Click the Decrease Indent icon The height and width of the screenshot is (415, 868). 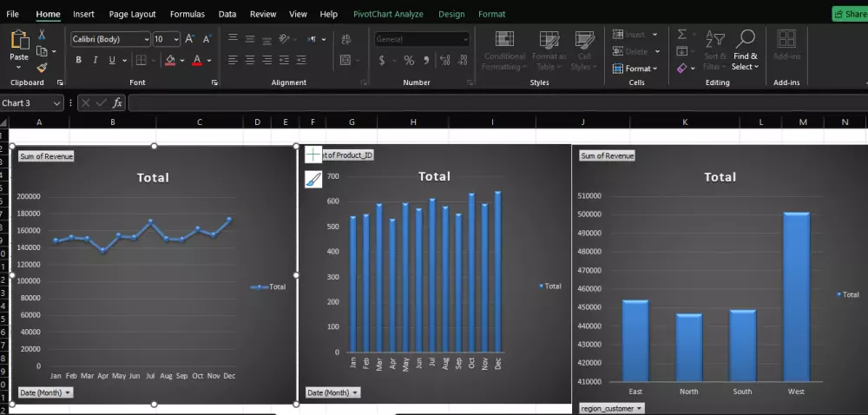click(284, 60)
